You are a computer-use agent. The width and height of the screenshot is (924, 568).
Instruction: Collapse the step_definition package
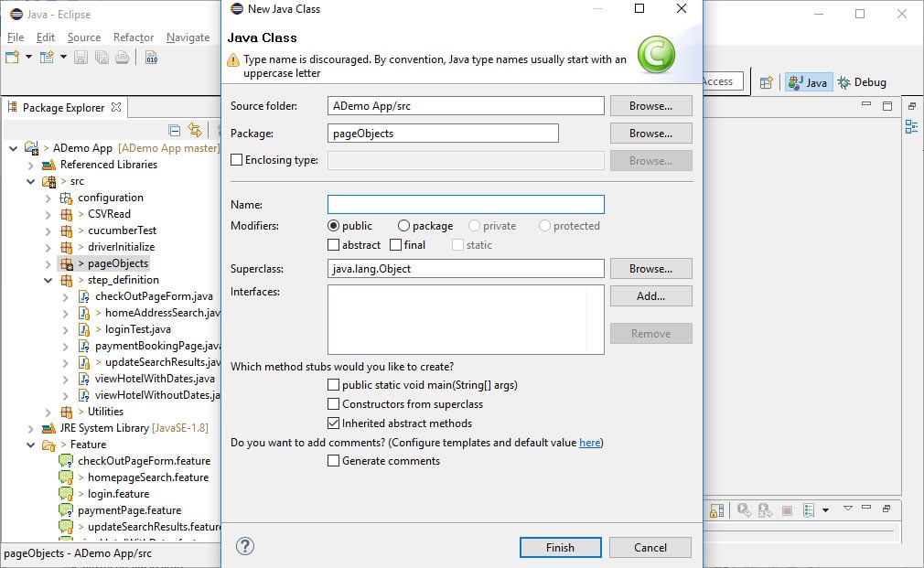click(x=48, y=281)
